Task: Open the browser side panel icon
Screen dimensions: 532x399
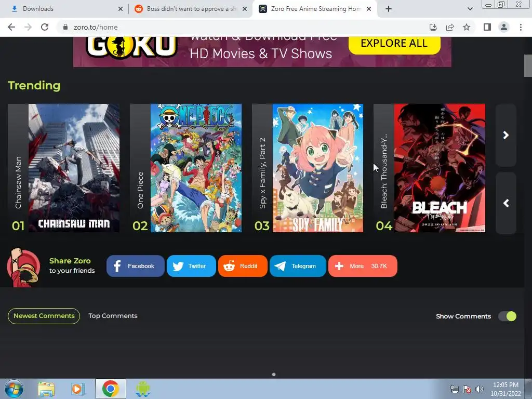Action: coord(487,27)
